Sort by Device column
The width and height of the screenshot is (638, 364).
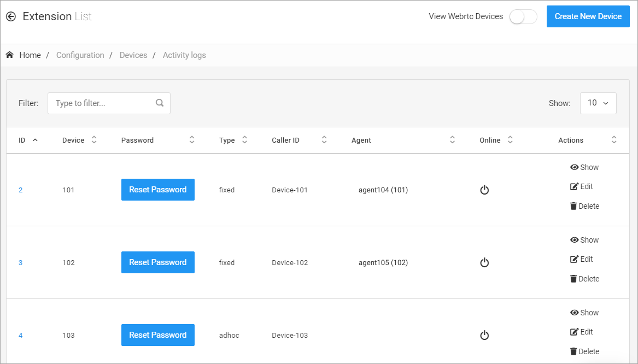pos(94,140)
